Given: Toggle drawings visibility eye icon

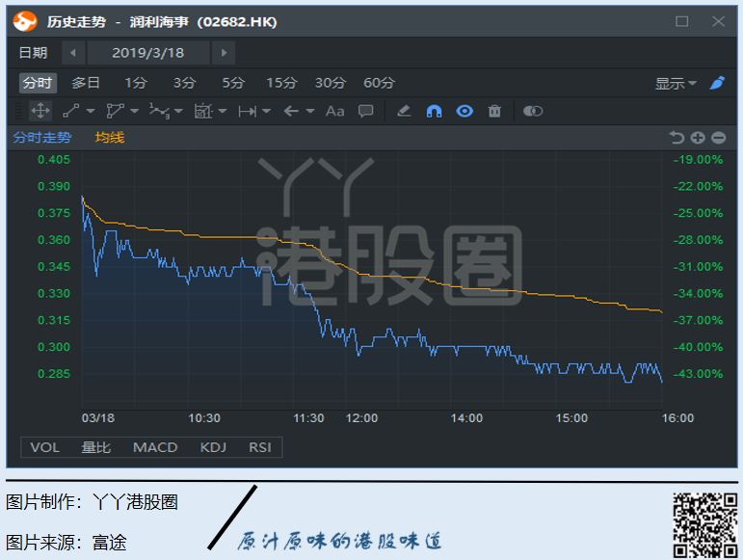Looking at the screenshot, I should 464,112.
